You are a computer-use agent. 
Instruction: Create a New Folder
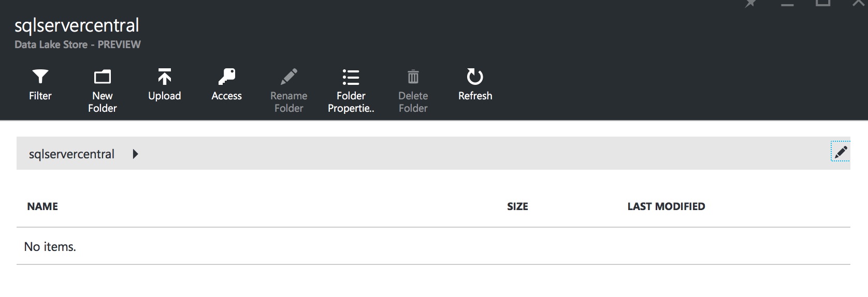pos(102,77)
